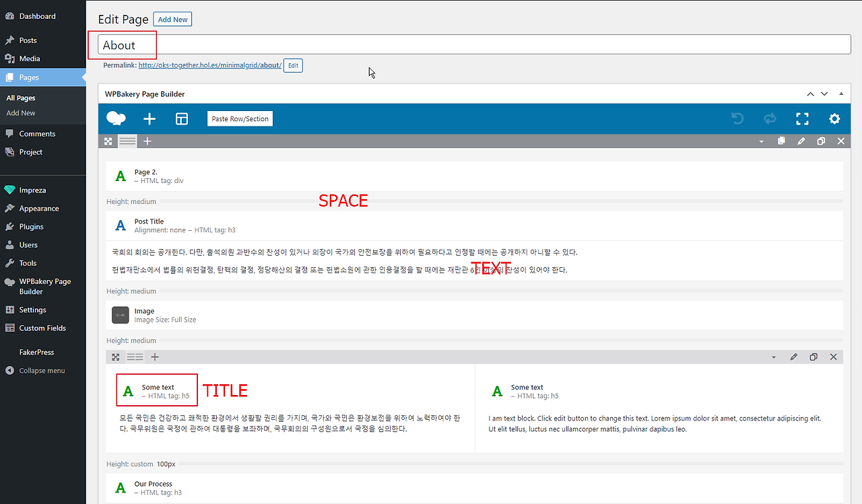
Task: Move the WPBakery panel down
Action: click(824, 94)
